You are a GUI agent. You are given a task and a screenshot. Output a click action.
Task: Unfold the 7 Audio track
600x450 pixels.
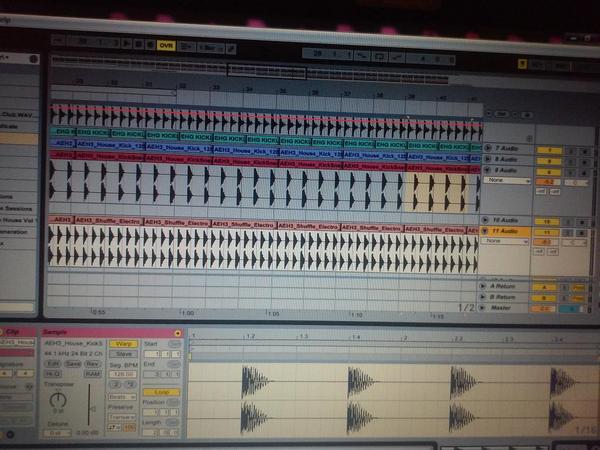click(488, 148)
